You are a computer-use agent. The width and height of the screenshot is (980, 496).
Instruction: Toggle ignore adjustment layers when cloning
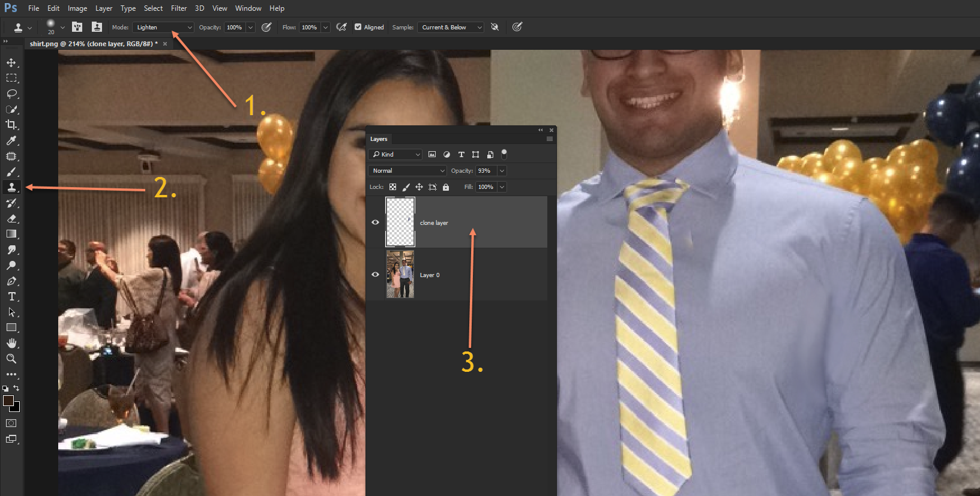[495, 27]
